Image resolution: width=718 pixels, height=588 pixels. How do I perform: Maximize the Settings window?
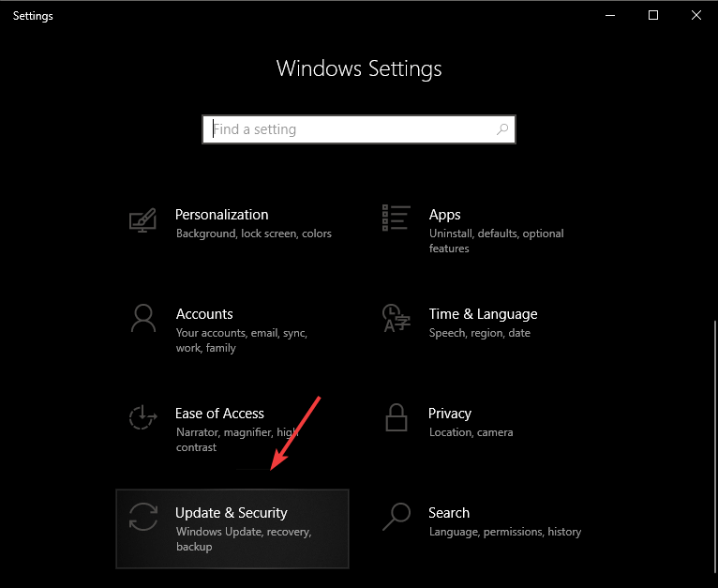653,16
